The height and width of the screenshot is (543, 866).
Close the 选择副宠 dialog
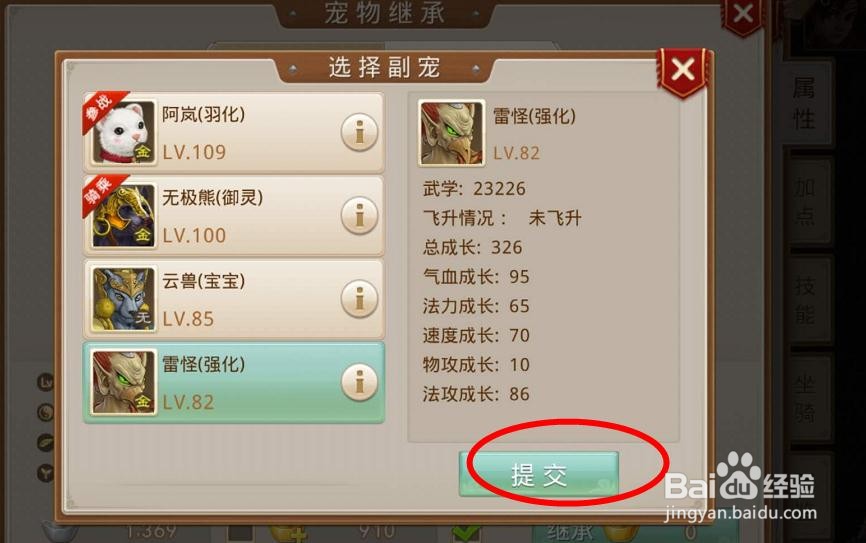point(683,70)
